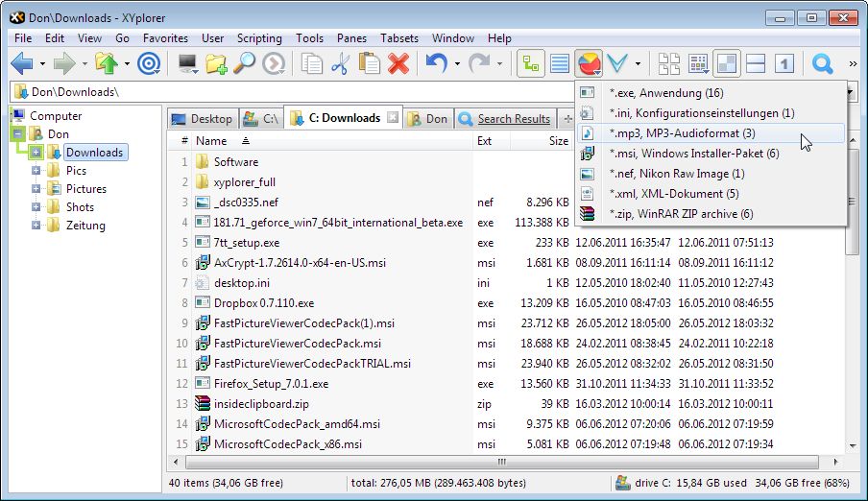The height and width of the screenshot is (501, 868).
Task: Sort by the Size column header
Action: 541,141
